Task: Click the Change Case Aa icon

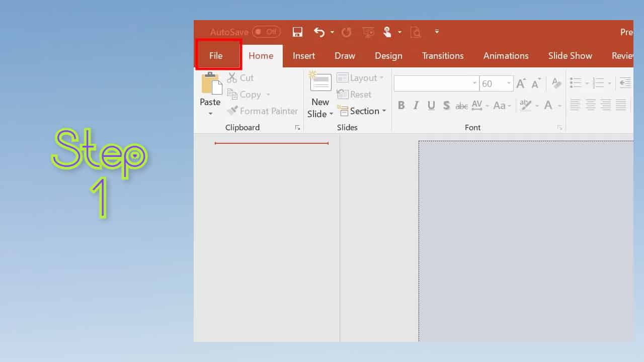Action: [499, 106]
